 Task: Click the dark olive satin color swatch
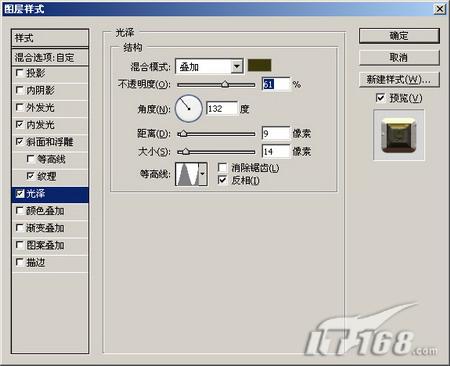coord(259,65)
